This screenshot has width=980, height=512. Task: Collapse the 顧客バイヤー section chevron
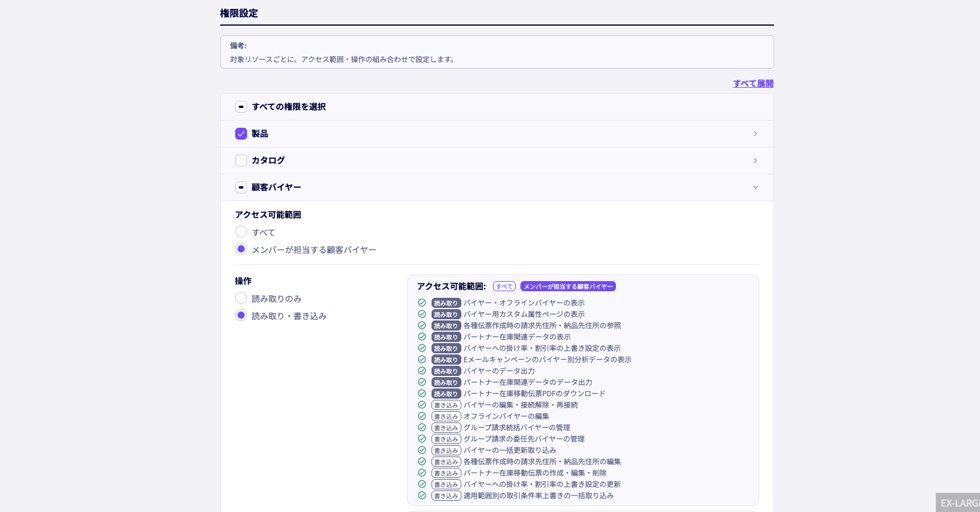pyautogui.click(x=755, y=187)
